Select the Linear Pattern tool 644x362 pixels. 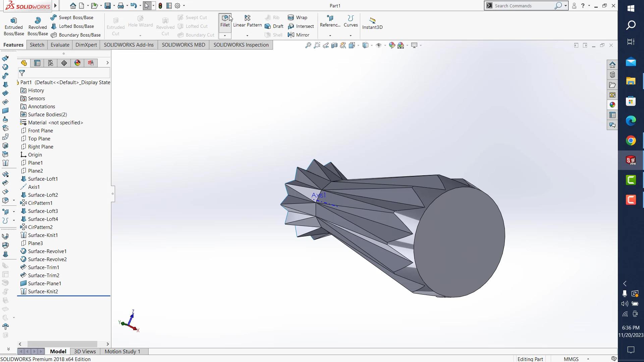[247, 22]
